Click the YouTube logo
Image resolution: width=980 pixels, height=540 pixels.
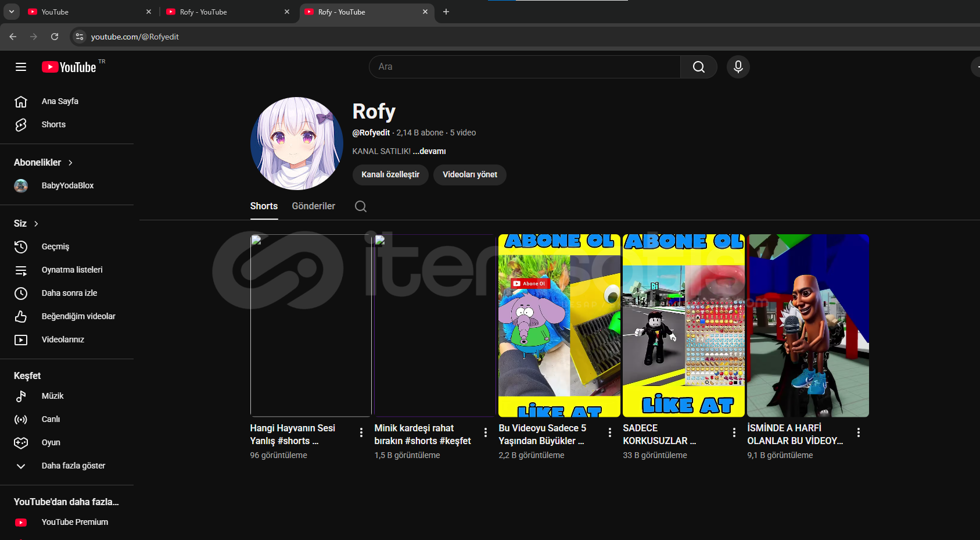pos(69,67)
